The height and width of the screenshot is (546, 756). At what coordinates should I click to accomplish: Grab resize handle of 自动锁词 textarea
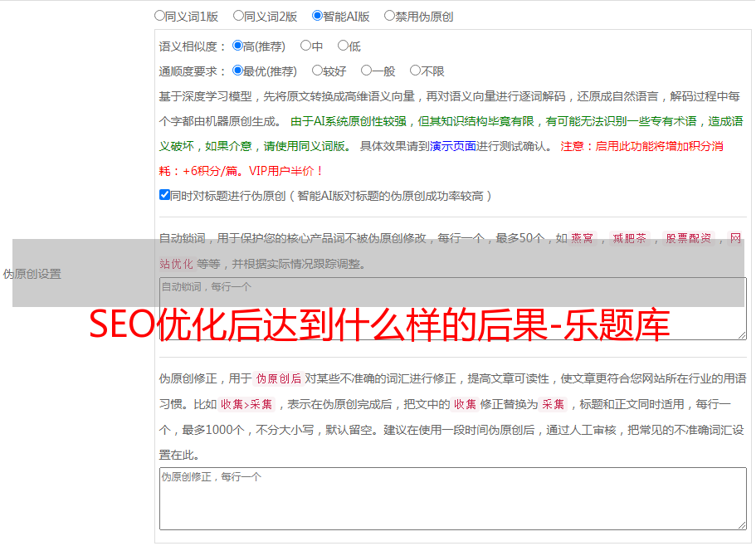[x=742, y=335]
